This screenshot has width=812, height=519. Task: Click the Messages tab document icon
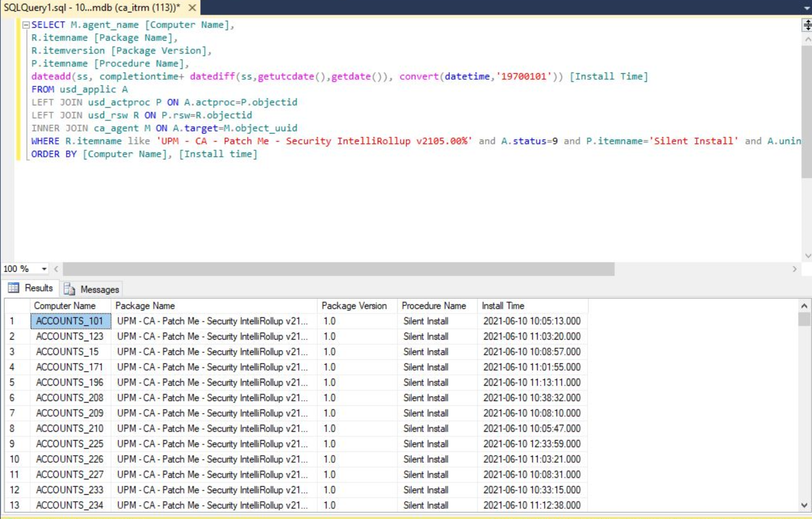click(x=70, y=289)
